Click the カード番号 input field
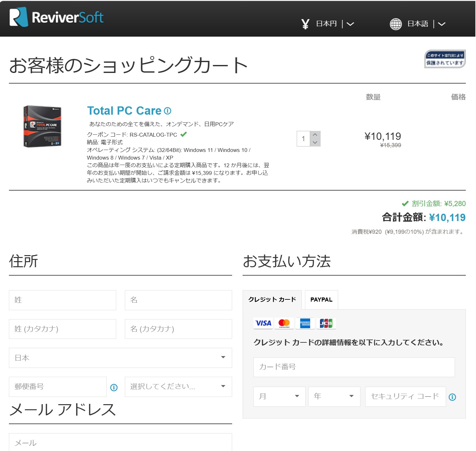The width and height of the screenshot is (476, 451). (x=354, y=367)
